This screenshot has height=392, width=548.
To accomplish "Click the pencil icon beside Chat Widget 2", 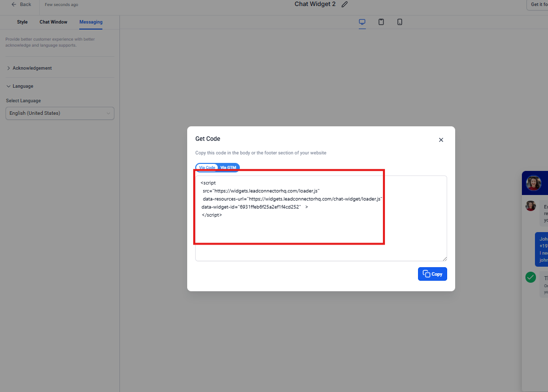I will (344, 5).
